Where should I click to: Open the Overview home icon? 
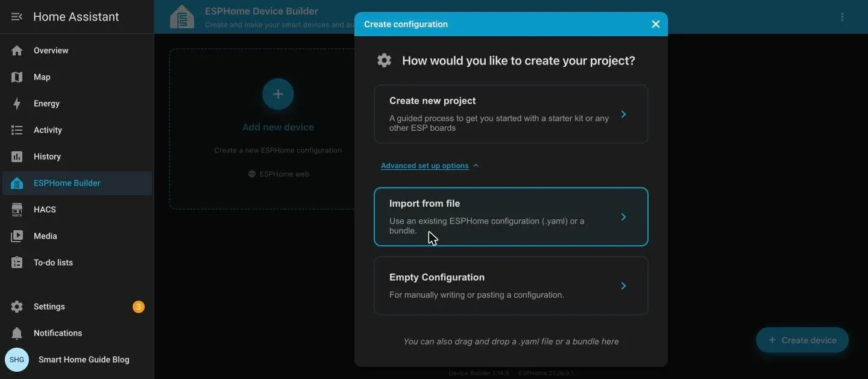pos(17,51)
